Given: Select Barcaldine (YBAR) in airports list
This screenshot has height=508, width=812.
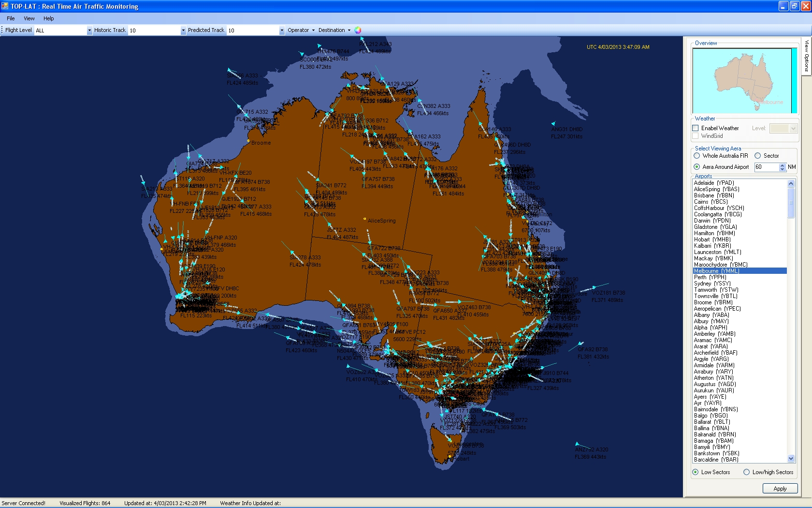Looking at the screenshot, I should coord(740,460).
